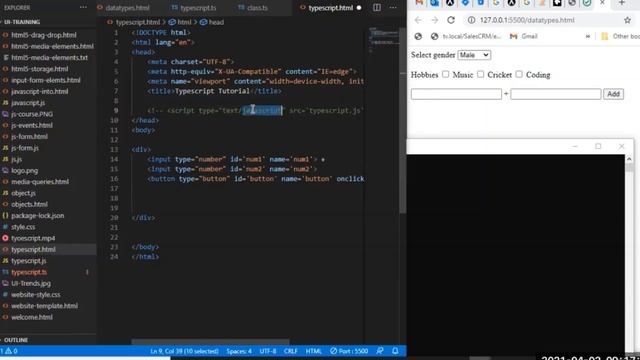Click the Add button on the web page
Screen dimensions: 640x360
(613, 94)
